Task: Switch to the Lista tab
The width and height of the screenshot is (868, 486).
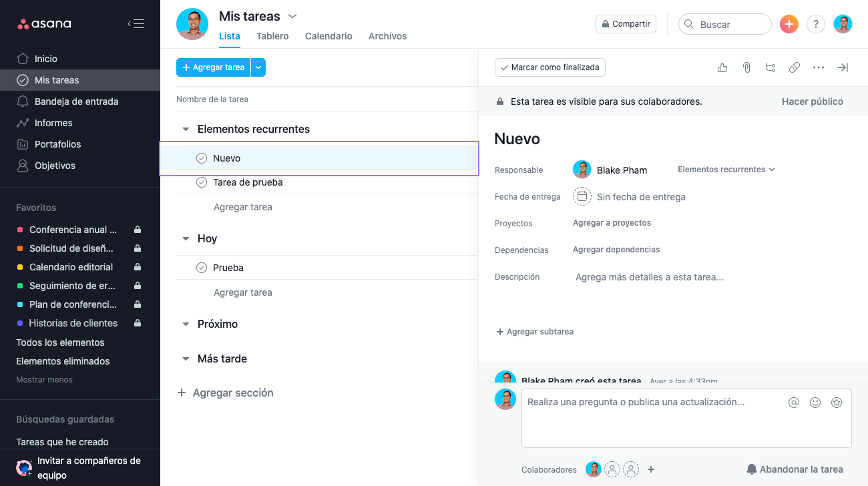Action: (229, 36)
